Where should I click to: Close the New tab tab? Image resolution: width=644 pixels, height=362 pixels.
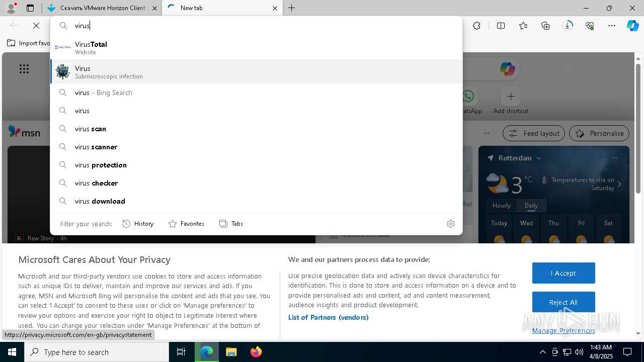point(275,8)
